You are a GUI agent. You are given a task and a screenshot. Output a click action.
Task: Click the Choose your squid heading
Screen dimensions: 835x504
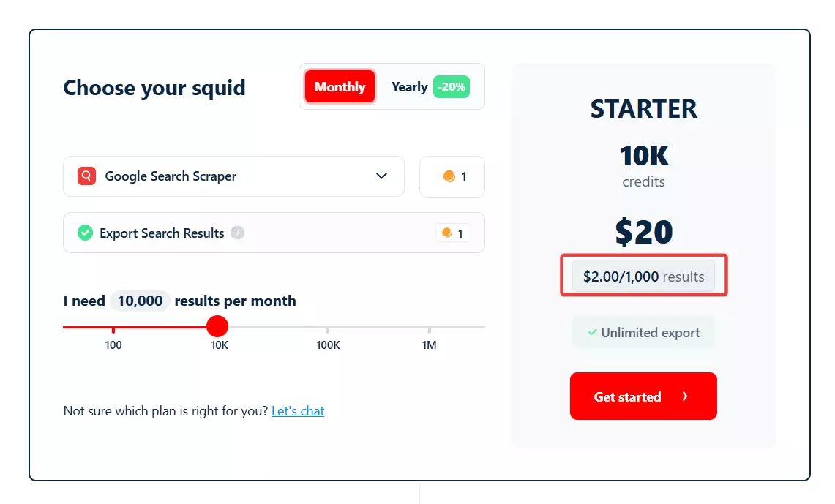point(154,88)
